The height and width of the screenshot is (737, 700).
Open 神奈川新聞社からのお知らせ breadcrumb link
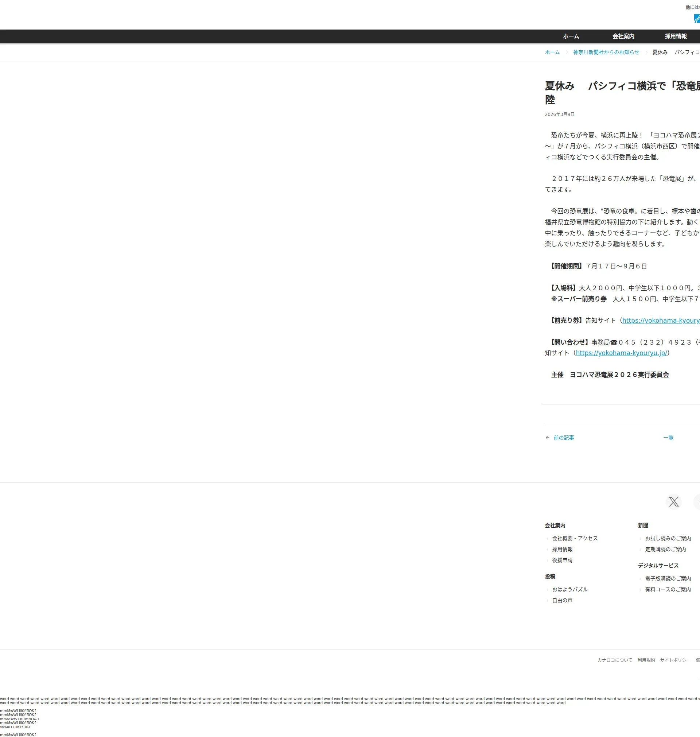click(606, 52)
